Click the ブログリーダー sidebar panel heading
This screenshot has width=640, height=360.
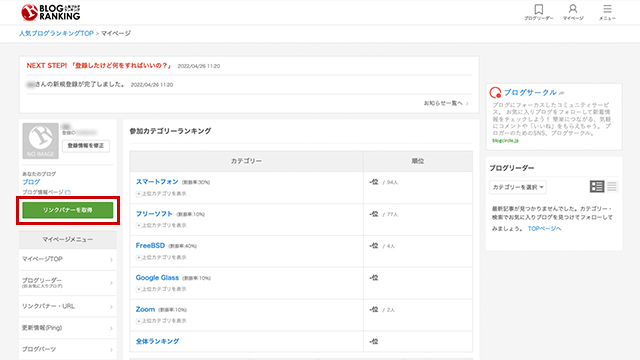click(512, 168)
